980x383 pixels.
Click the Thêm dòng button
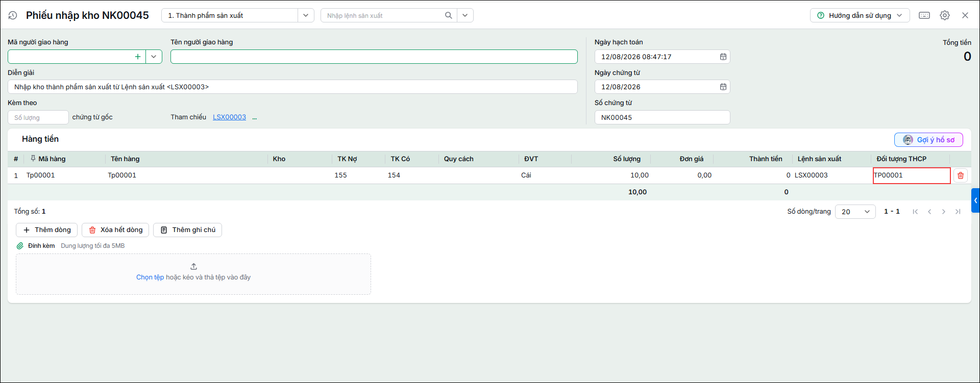46,230
